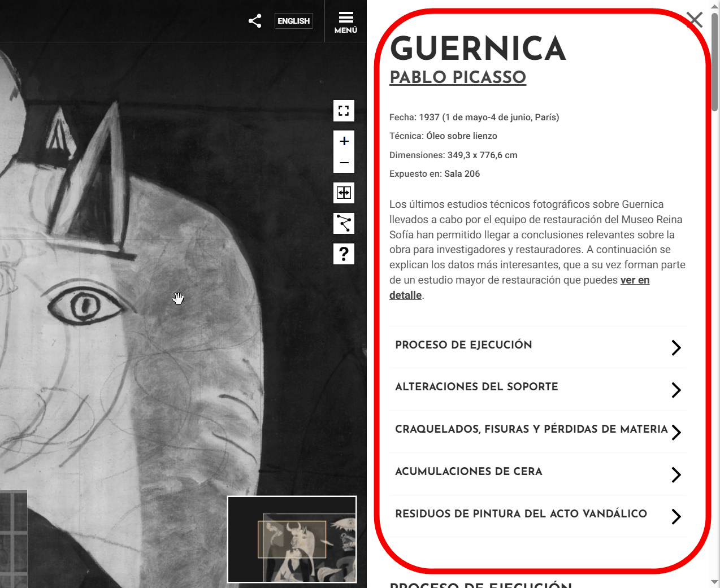Expand Acumulaciones de cera section
Image resolution: width=720 pixels, height=588 pixels.
coord(538,474)
